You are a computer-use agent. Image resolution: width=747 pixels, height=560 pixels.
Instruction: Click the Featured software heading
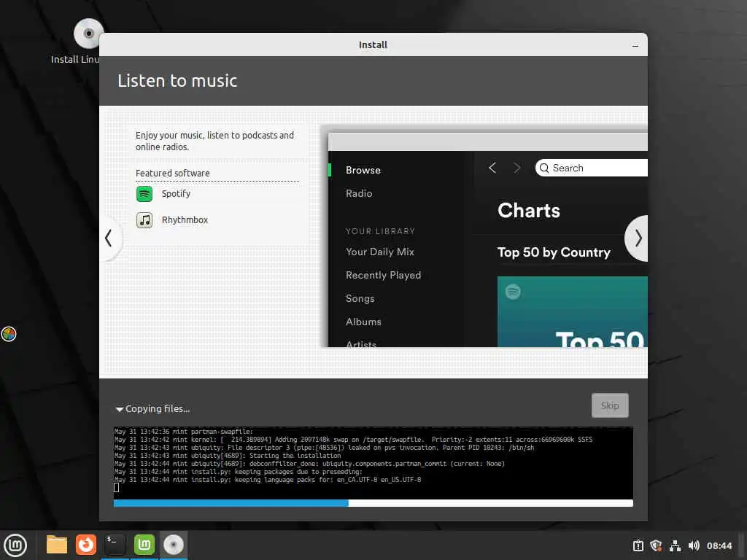click(x=172, y=174)
